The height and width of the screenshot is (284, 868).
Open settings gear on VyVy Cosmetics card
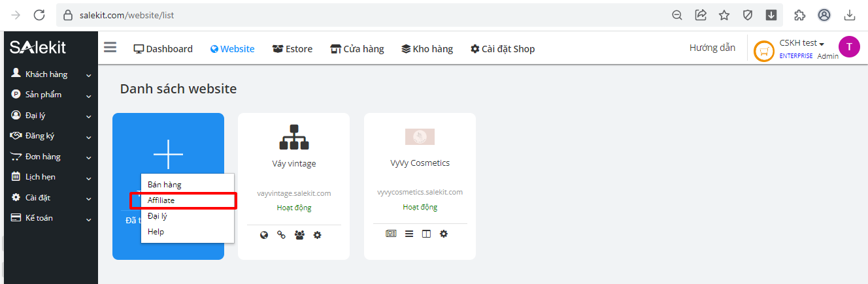click(444, 234)
